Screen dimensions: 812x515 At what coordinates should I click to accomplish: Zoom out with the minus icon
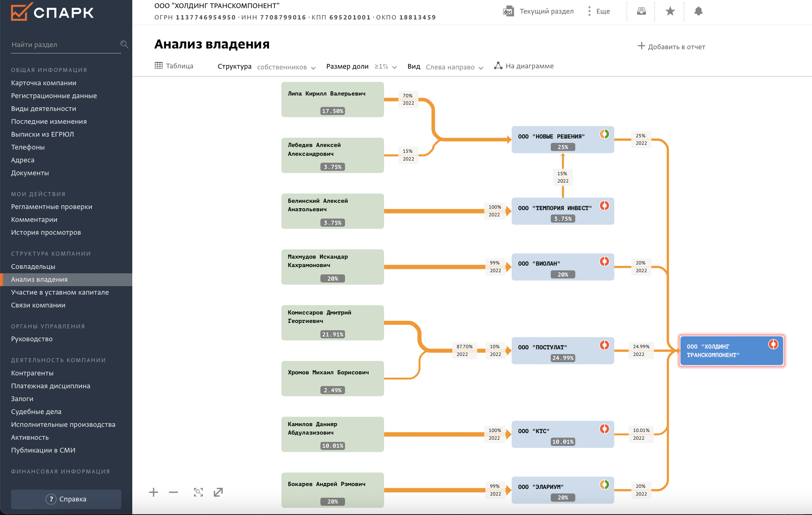[x=173, y=492]
